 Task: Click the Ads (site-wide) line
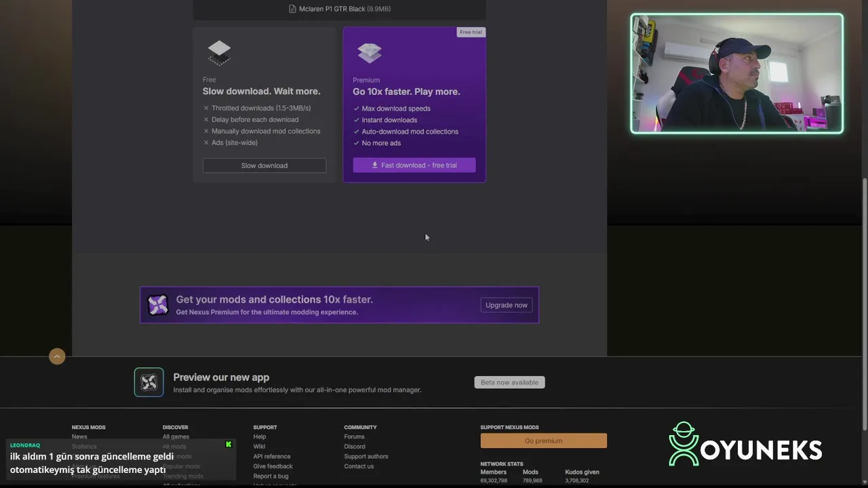coord(235,142)
